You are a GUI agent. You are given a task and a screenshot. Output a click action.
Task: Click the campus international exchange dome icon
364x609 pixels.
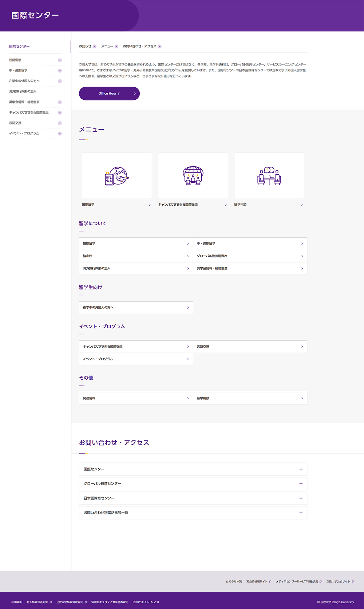tap(193, 176)
